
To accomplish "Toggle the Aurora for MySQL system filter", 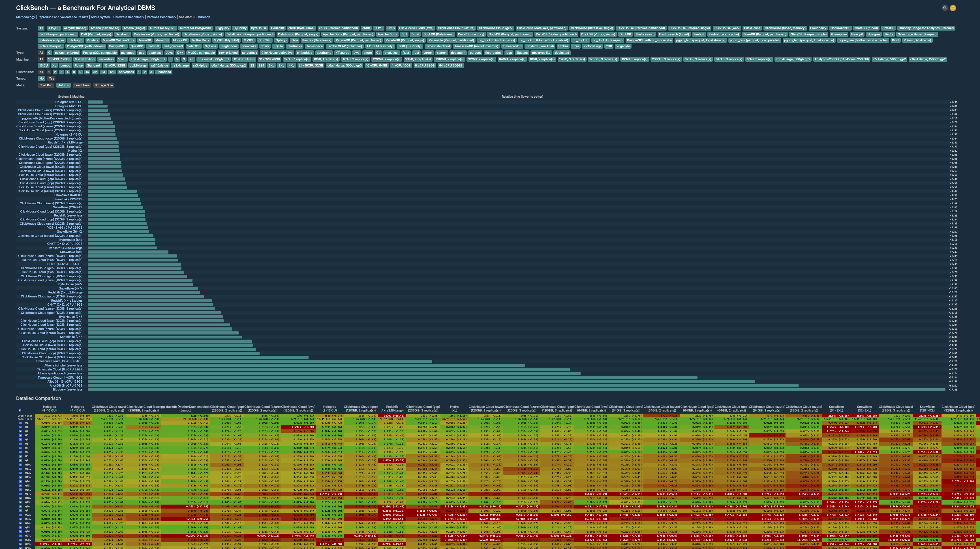I will pyautogui.click(x=162, y=28).
